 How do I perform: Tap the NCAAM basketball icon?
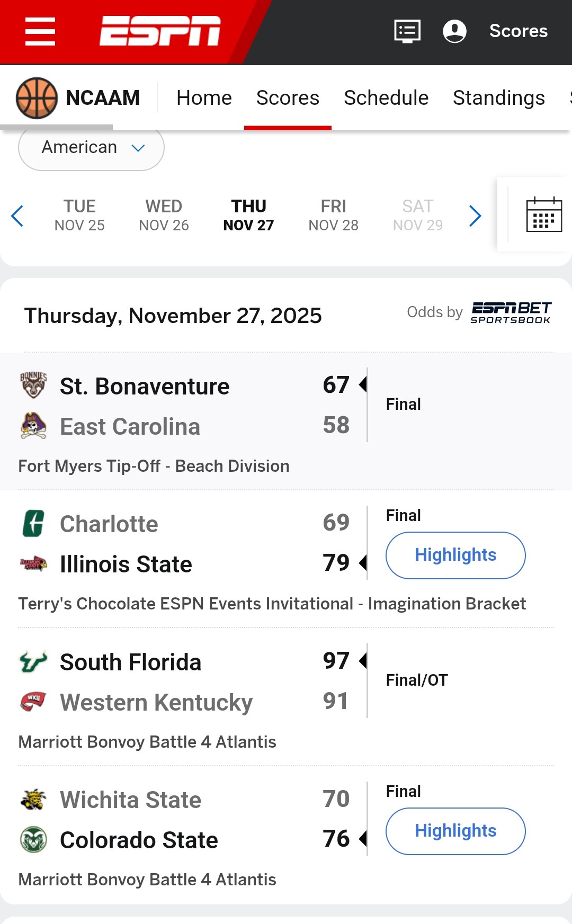[37, 98]
